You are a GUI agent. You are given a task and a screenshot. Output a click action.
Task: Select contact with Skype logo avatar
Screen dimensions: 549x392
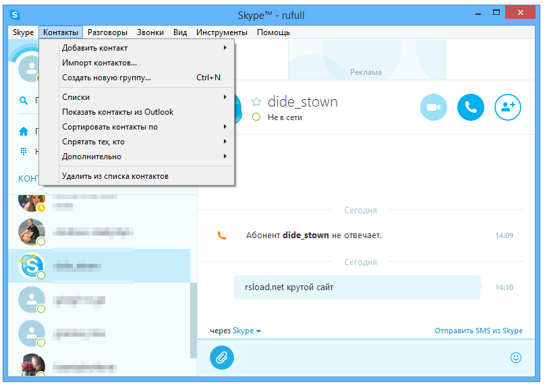[x=99, y=266]
